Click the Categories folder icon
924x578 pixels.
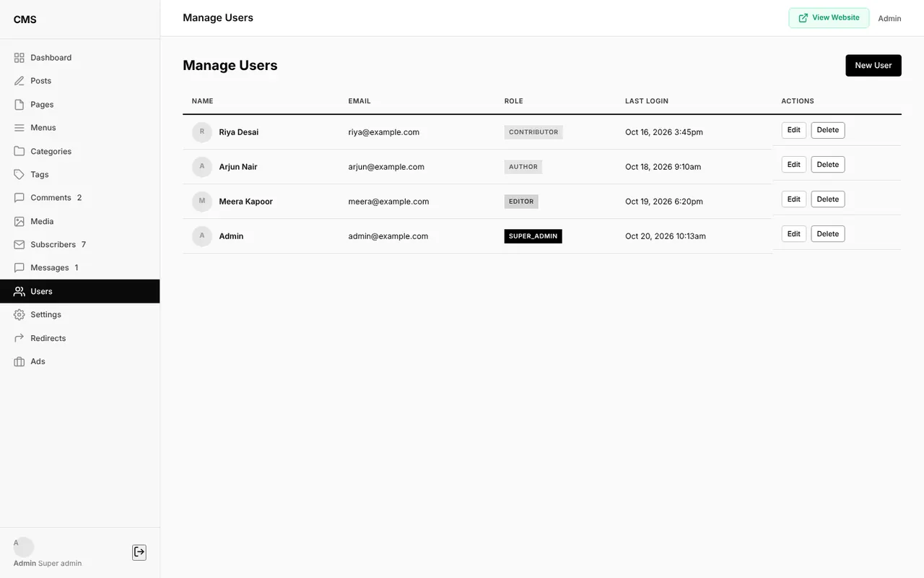19,151
